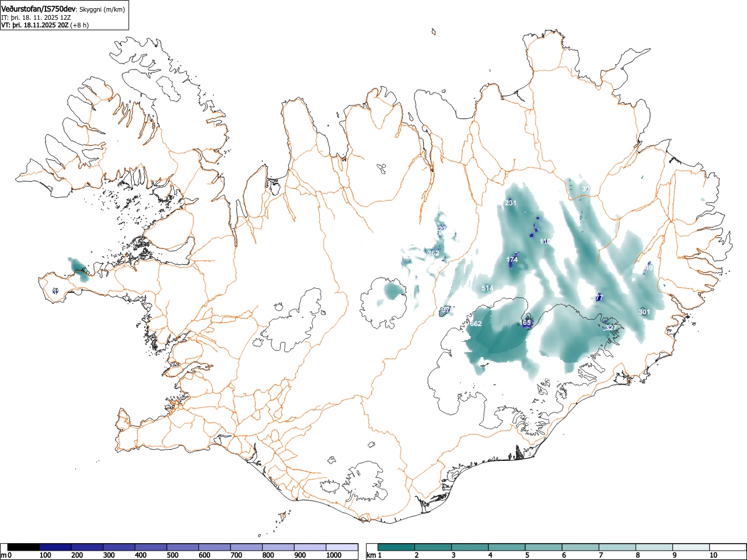
Task: Select the 9–10 km palest legend swatch
Action: click(x=691, y=547)
